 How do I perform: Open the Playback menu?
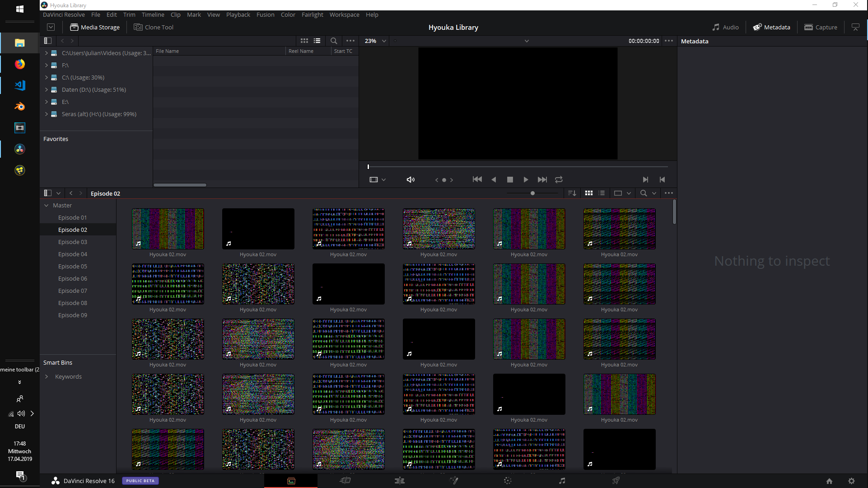238,14
